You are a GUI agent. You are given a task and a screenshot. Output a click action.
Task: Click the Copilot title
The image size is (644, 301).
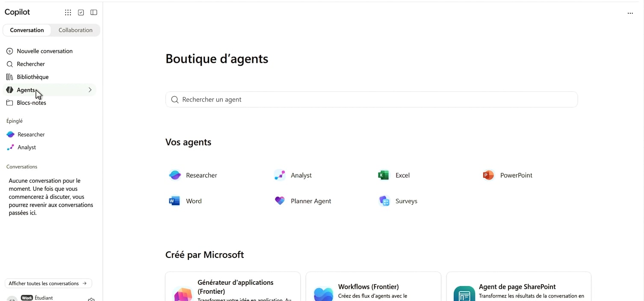coord(17,12)
